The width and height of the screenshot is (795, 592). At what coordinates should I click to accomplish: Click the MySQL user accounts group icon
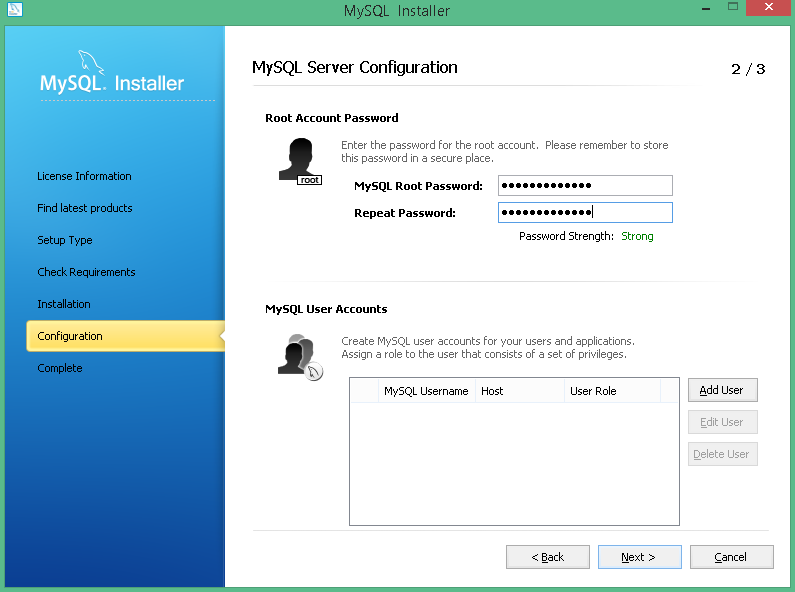point(300,357)
